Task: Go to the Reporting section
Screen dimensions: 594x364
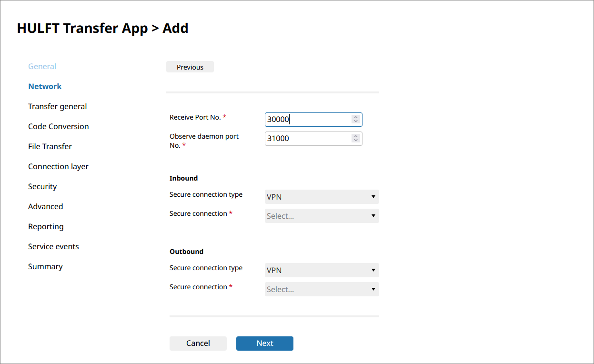Action: (46, 227)
